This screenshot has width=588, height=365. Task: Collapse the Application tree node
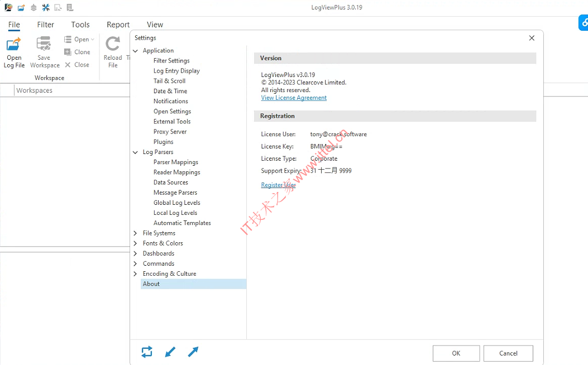pyautogui.click(x=135, y=51)
